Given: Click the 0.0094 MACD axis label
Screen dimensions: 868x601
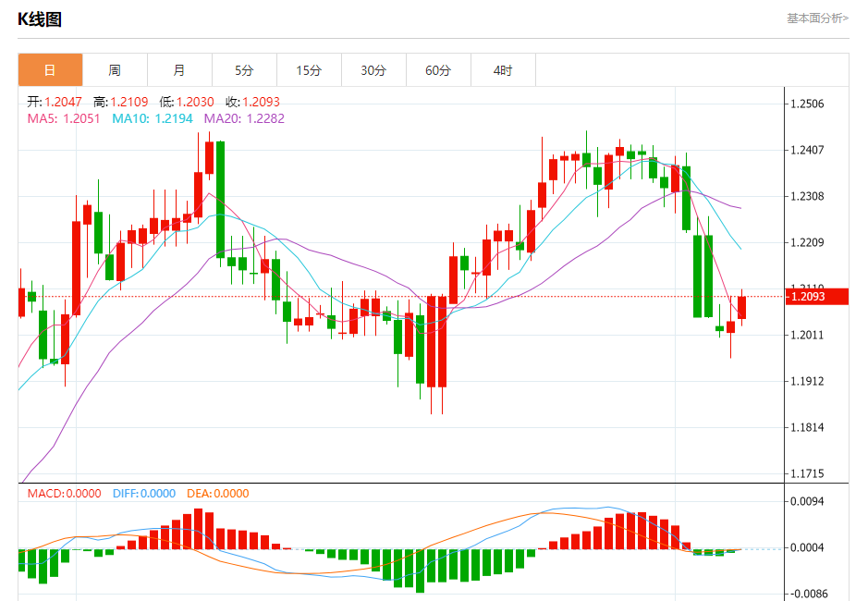Looking at the screenshot, I should [x=807, y=501].
